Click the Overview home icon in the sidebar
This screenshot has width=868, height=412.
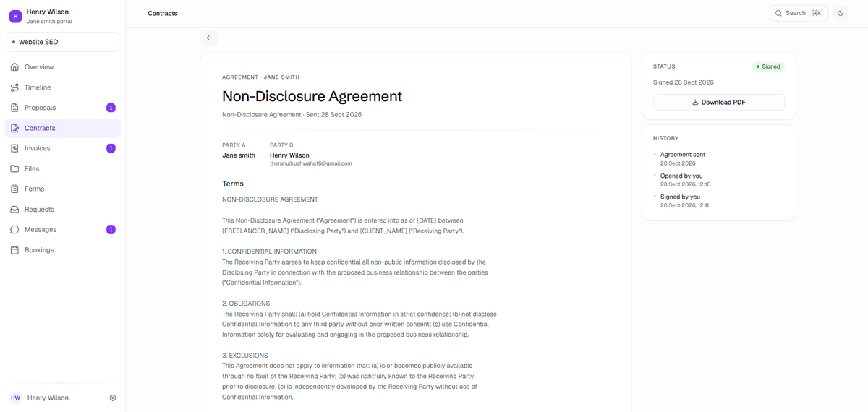click(15, 67)
